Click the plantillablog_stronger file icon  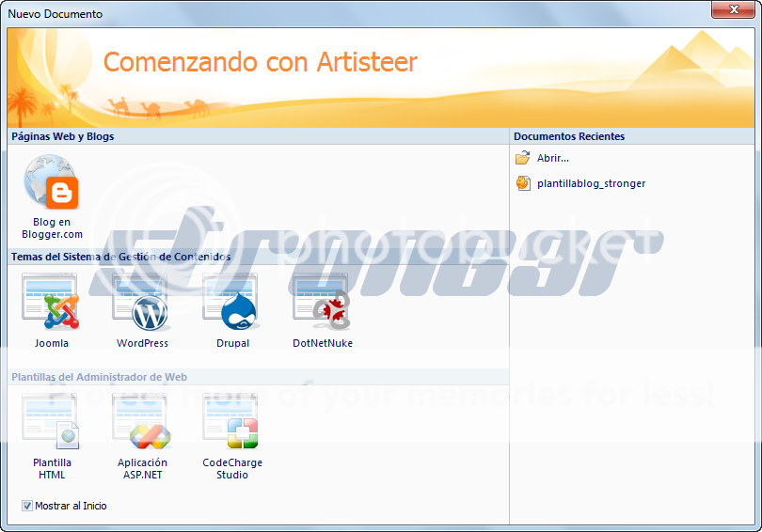(x=523, y=183)
